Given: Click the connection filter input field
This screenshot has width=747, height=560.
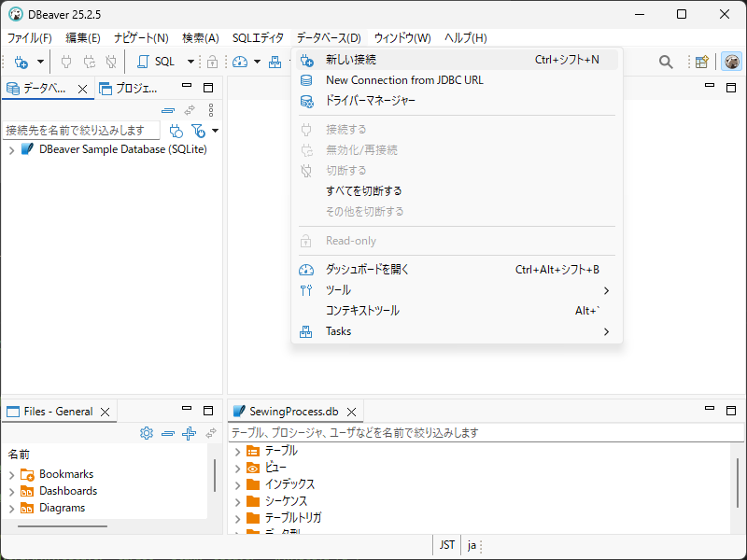Looking at the screenshot, I should pyautogui.click(x=81, y=131).
